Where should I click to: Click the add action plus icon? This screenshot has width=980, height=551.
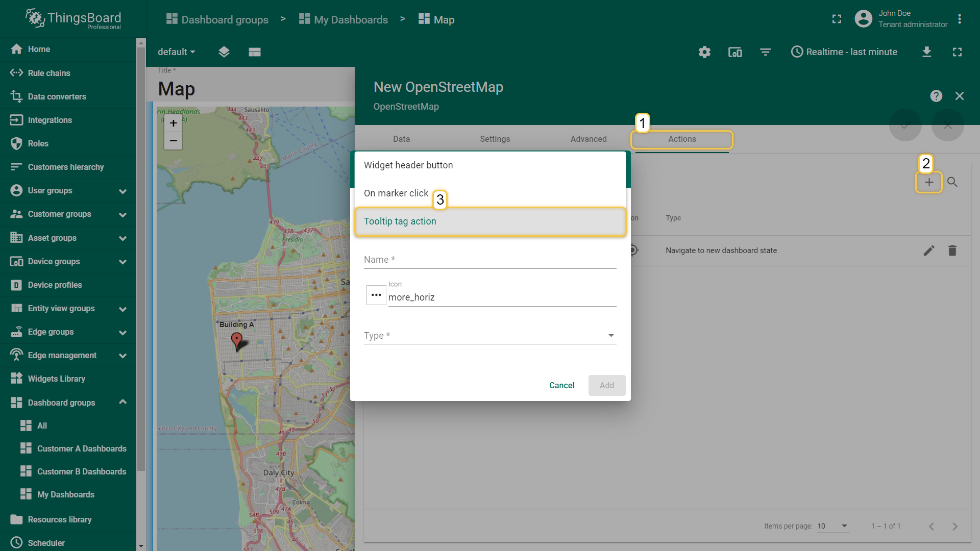928,182
